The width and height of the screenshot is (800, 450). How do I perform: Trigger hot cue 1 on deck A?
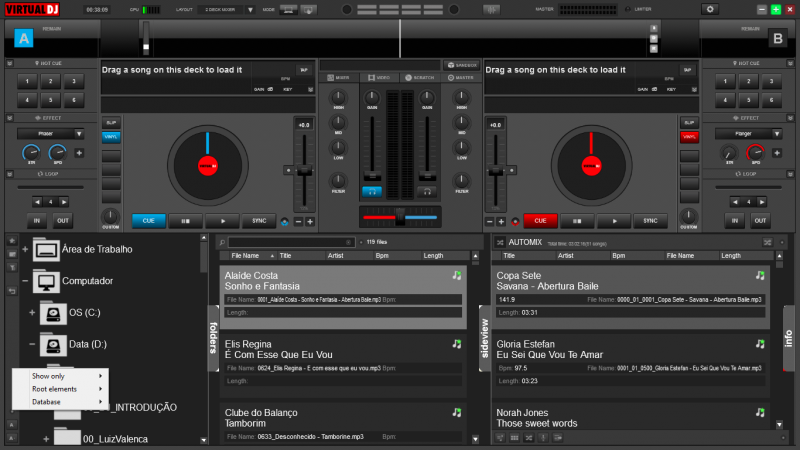[27, 81]
